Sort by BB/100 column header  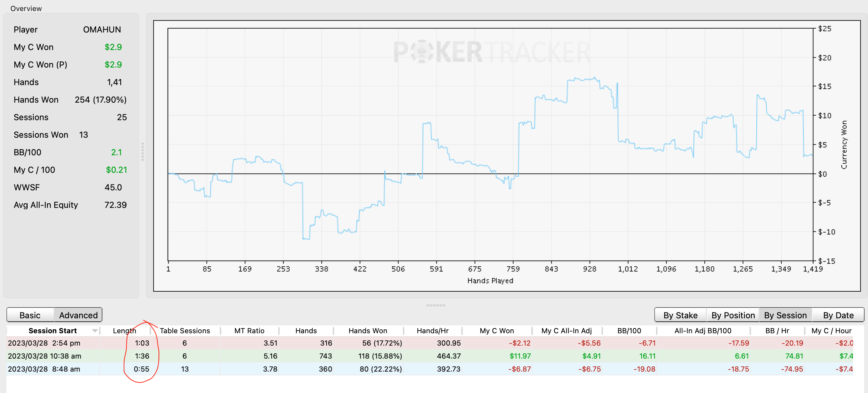click(x=629, y=330)
